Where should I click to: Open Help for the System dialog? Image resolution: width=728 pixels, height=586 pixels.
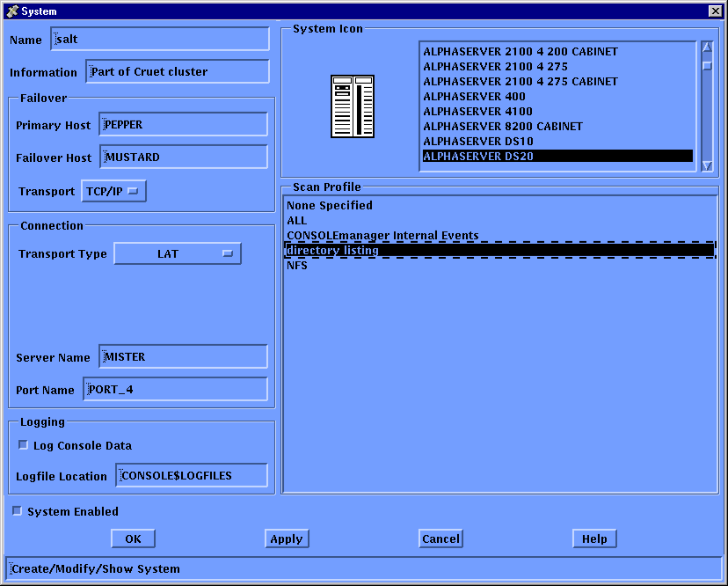point(594,538)
